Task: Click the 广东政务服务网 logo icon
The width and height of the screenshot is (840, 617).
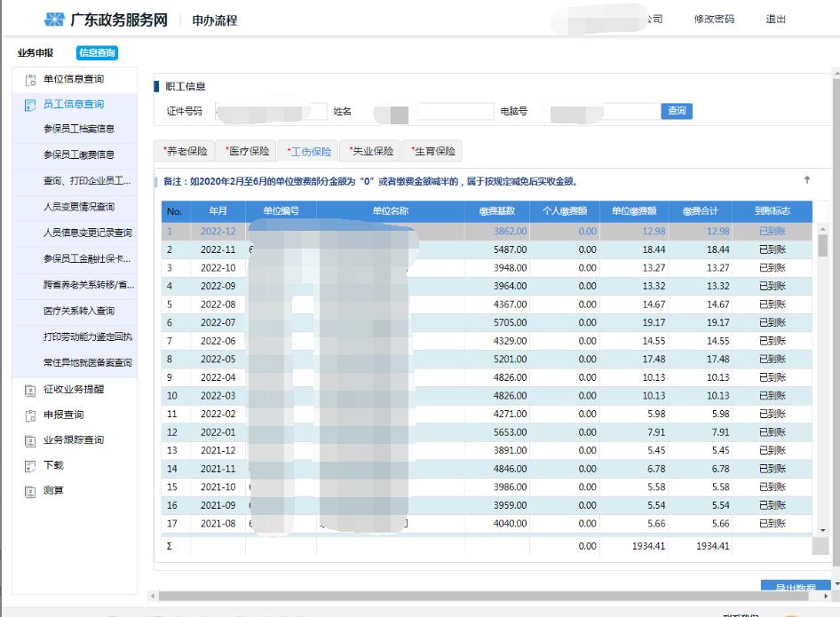Action: (x=54, y=20)
